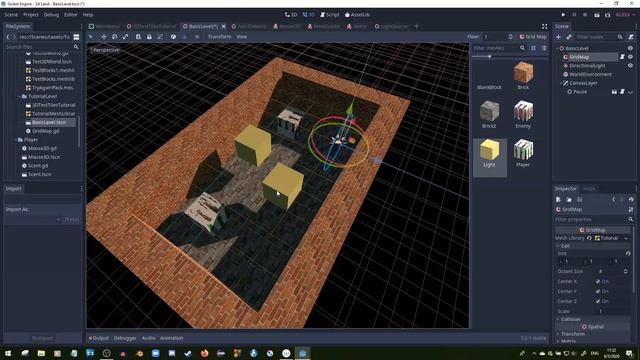Toggle Center Z checkbox

pos(598,301)
